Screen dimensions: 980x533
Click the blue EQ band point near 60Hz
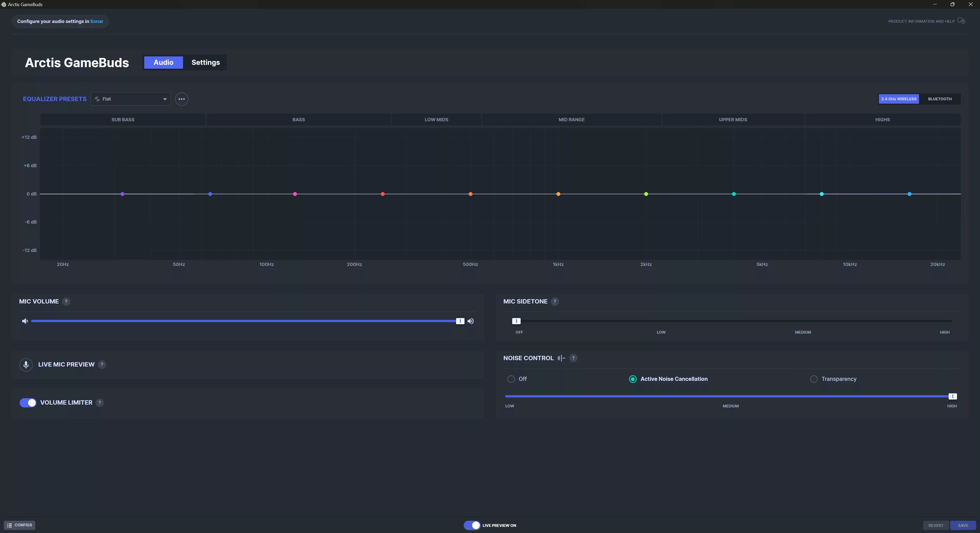[210, 194]
